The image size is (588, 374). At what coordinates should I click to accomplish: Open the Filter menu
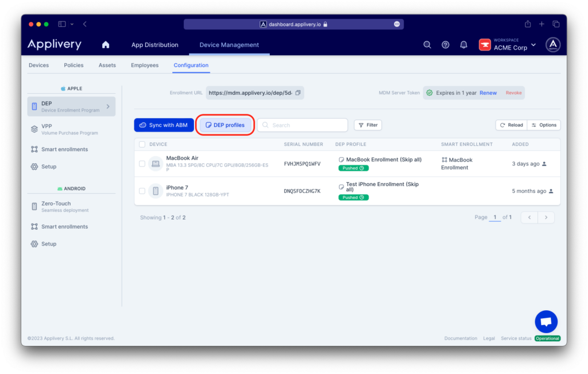click(x=368, y=125)
